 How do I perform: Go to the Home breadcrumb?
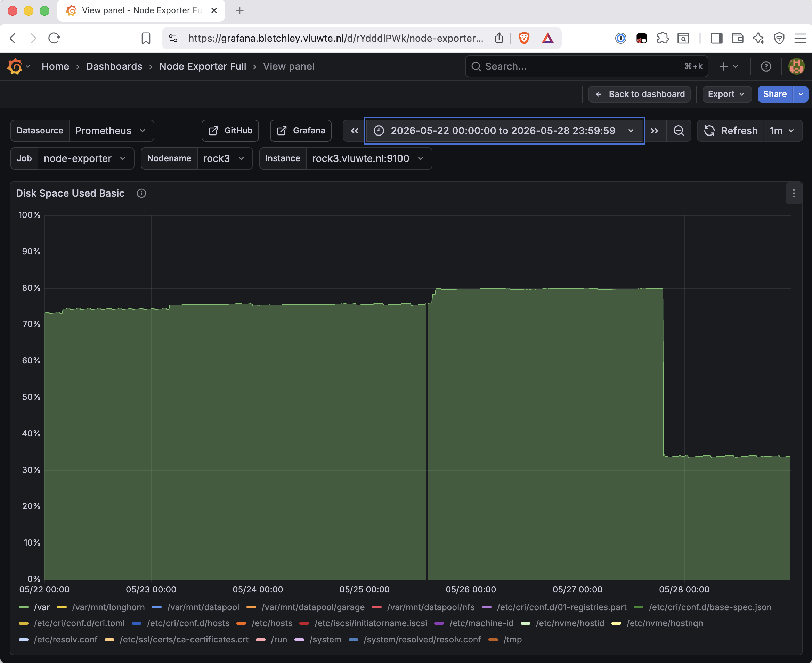point(55,66)
